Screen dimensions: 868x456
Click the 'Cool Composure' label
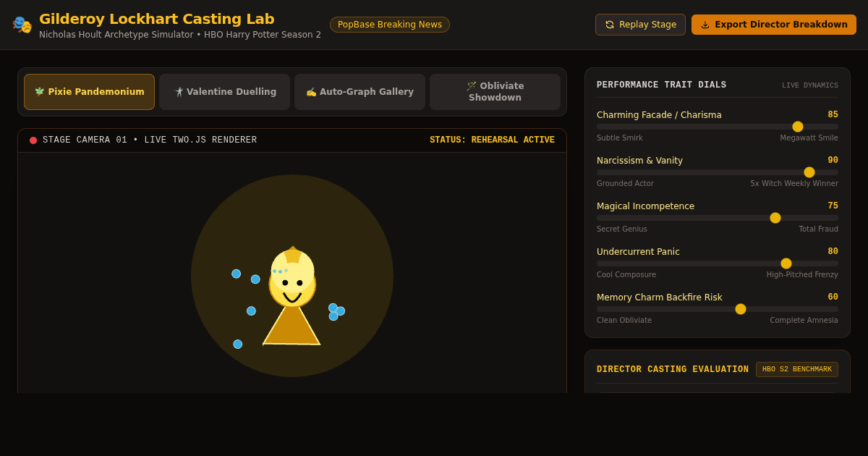626,274
